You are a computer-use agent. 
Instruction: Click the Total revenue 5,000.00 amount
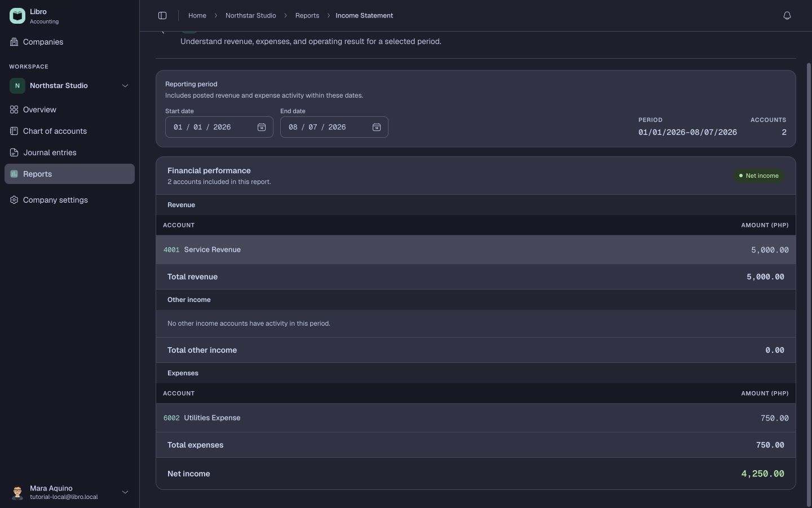click(765, 277)
